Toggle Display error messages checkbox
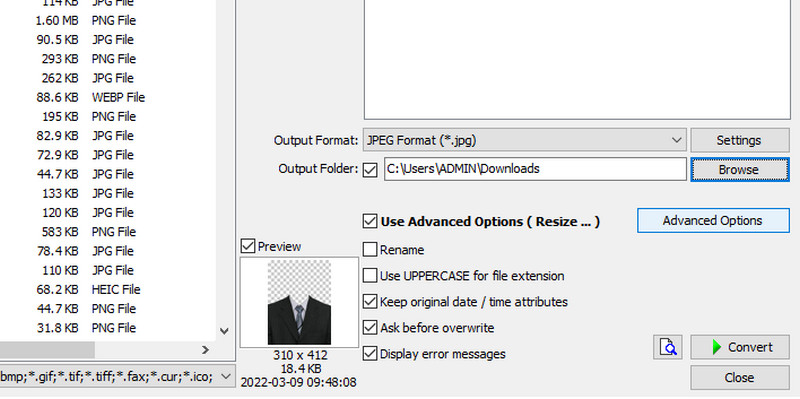800x399 pixels. click(x=370, y=354)
